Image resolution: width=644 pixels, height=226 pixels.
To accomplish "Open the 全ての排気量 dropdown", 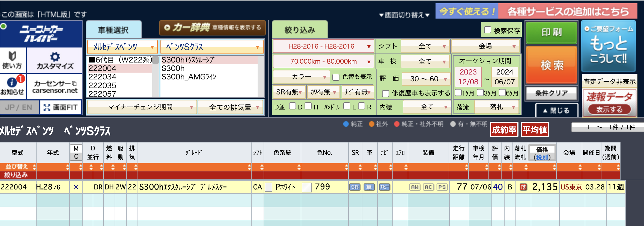I will (x=230, y=107).
